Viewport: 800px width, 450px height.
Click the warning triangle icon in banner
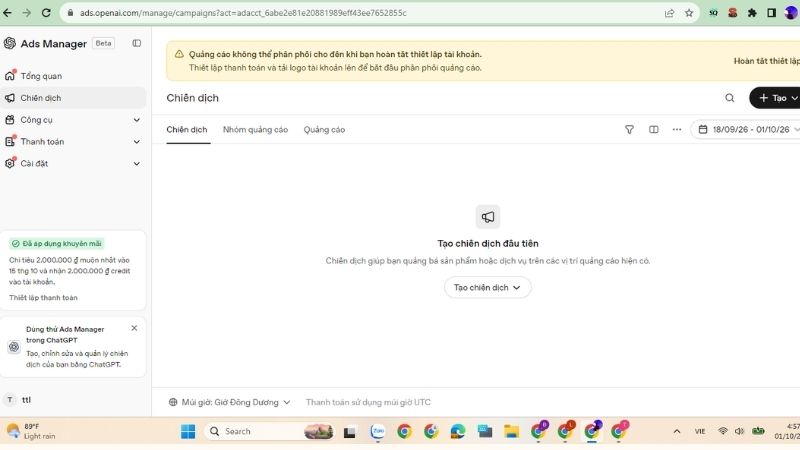(179, 54)
